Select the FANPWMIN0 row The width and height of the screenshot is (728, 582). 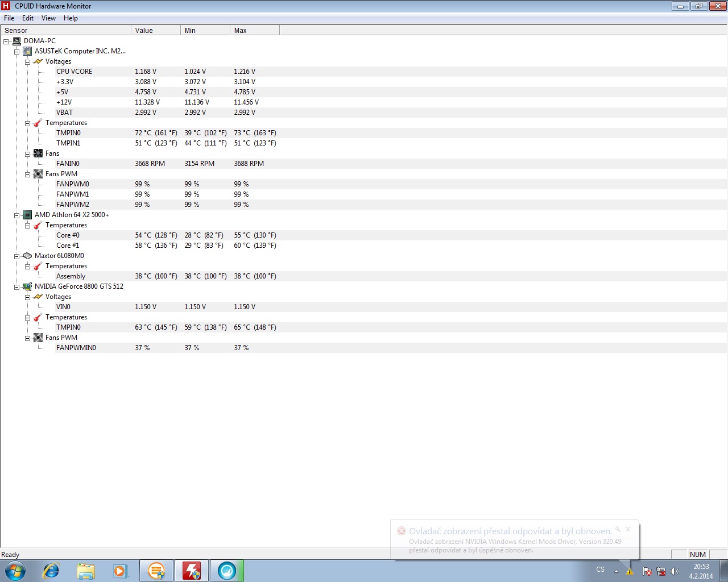[391, 348]
